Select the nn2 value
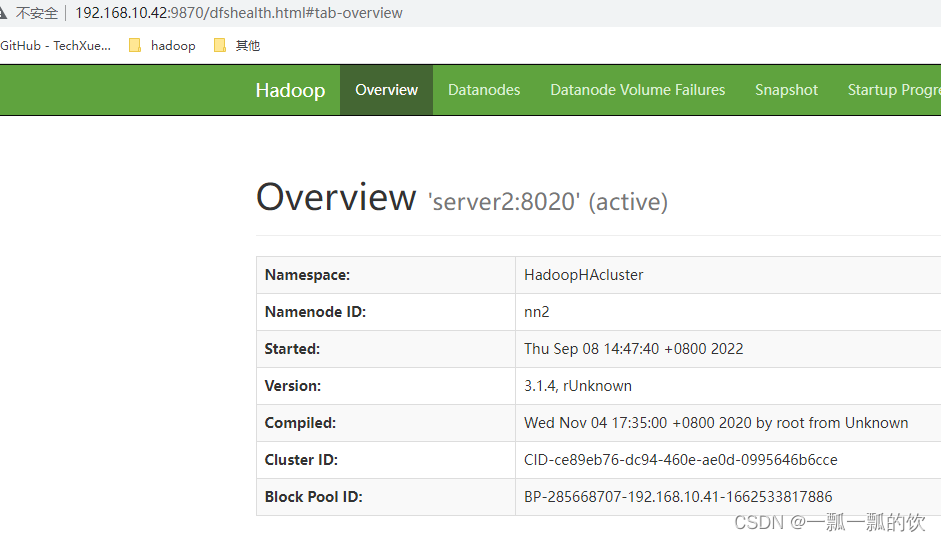941x542 pixels. pyautogui.click(x=537, y=312)
